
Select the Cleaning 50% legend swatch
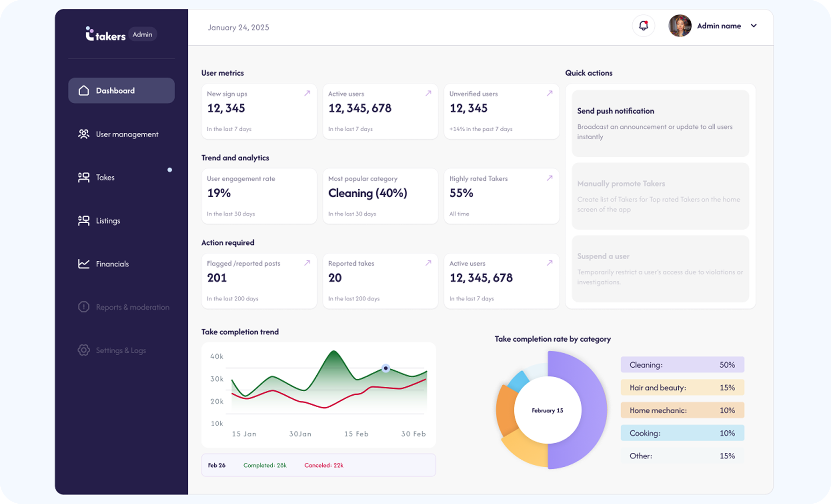click(x=682, y=365)
